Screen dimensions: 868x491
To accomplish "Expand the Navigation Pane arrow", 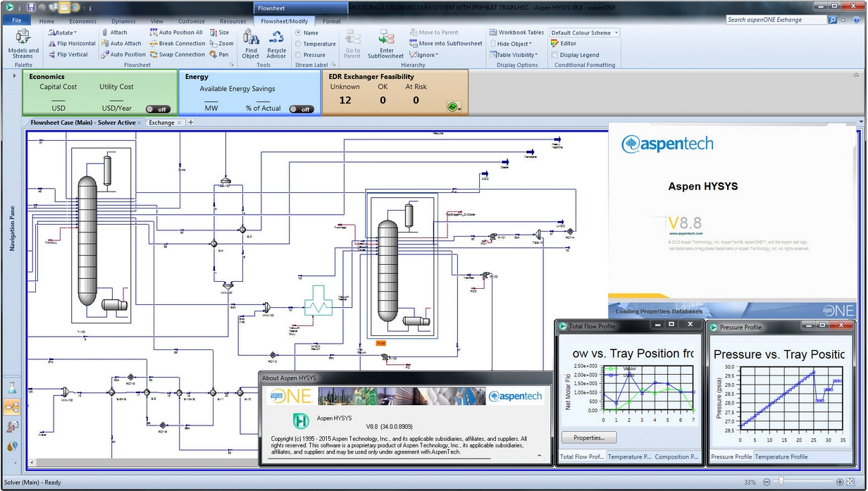I will pyautogui.click(x=14, y=75).
